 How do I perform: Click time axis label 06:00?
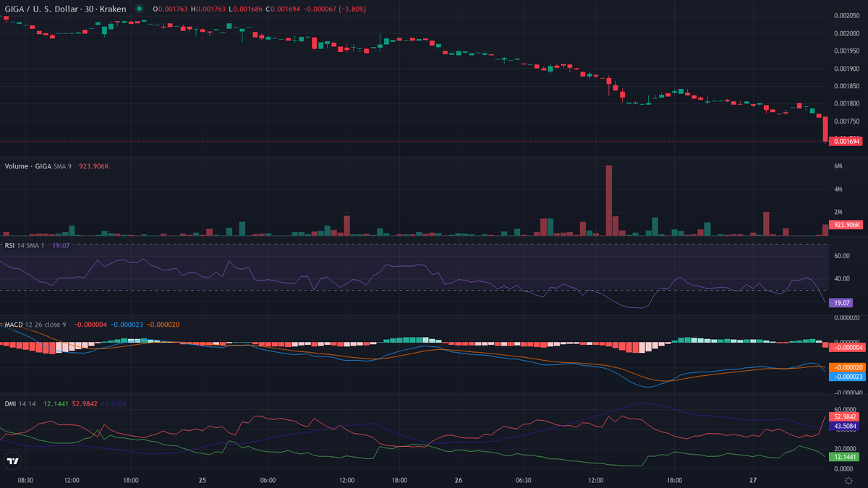(268, 480)
